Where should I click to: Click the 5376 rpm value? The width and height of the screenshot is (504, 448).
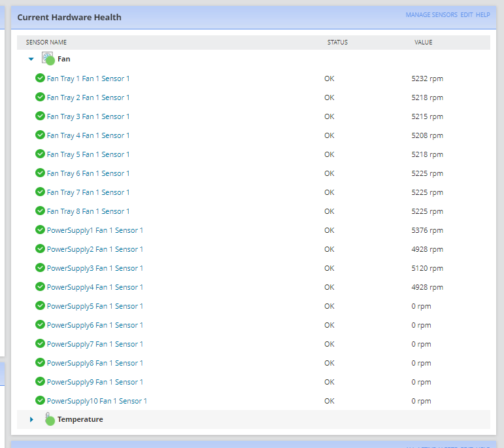pos(427,230)
